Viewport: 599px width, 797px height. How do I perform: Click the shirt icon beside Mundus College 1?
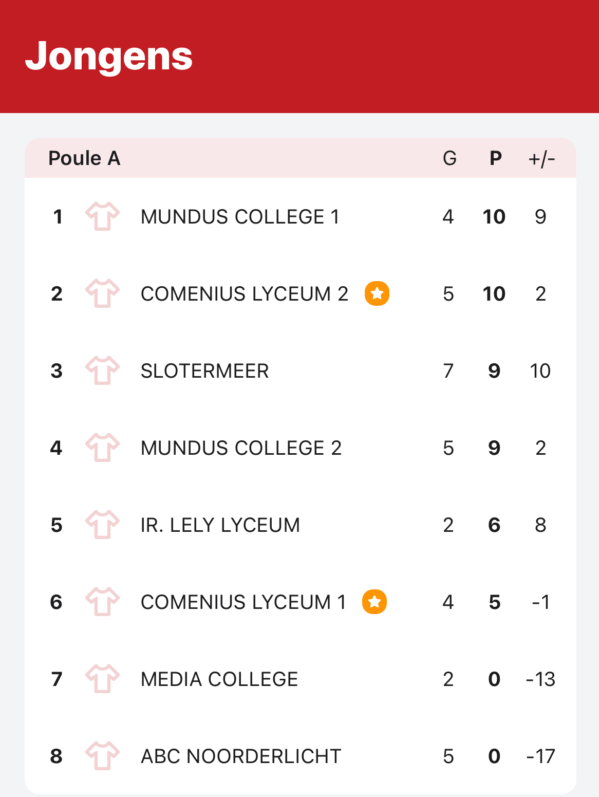pos(102,217)
